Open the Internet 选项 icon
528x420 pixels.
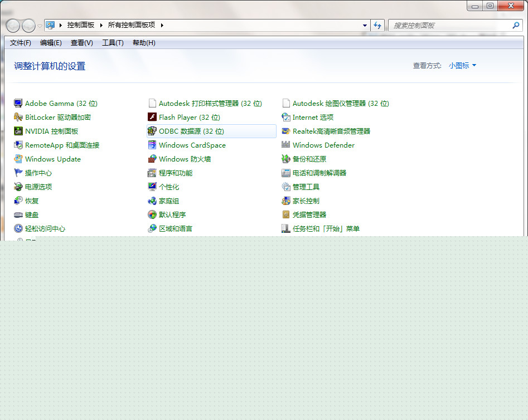click(286, 117)
